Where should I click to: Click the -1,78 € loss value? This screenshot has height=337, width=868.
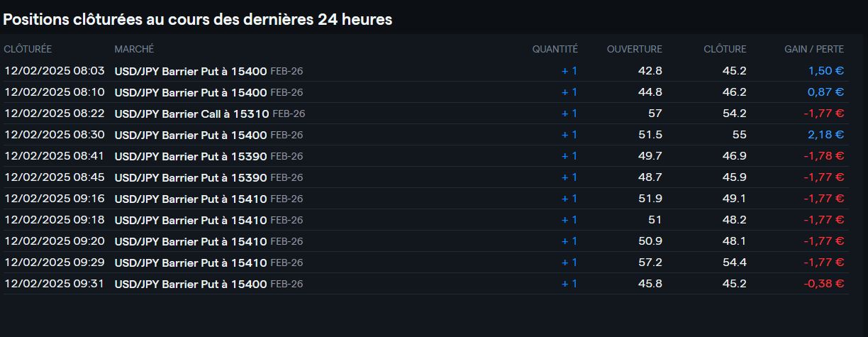[x=823, y=156]
